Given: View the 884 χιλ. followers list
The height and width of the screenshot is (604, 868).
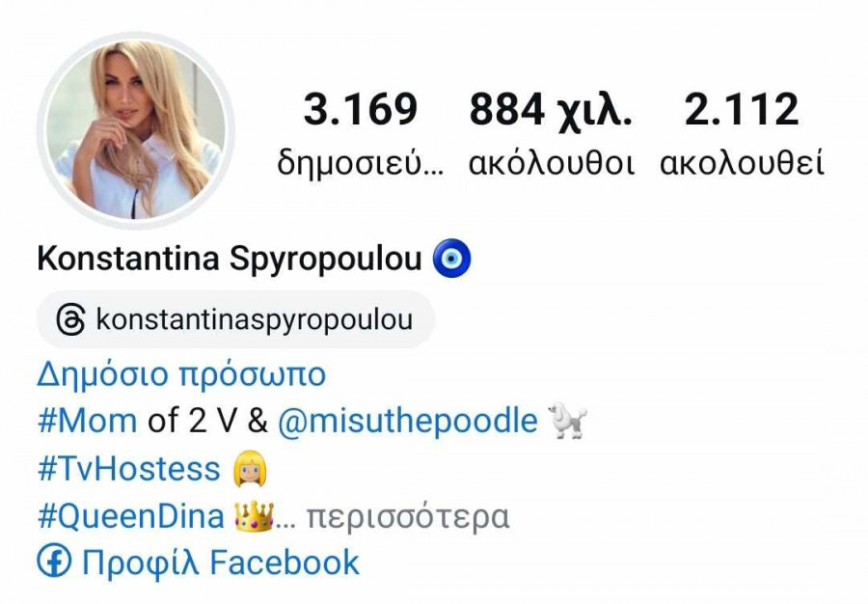Looking at the screenshot, I should (552, 133).
